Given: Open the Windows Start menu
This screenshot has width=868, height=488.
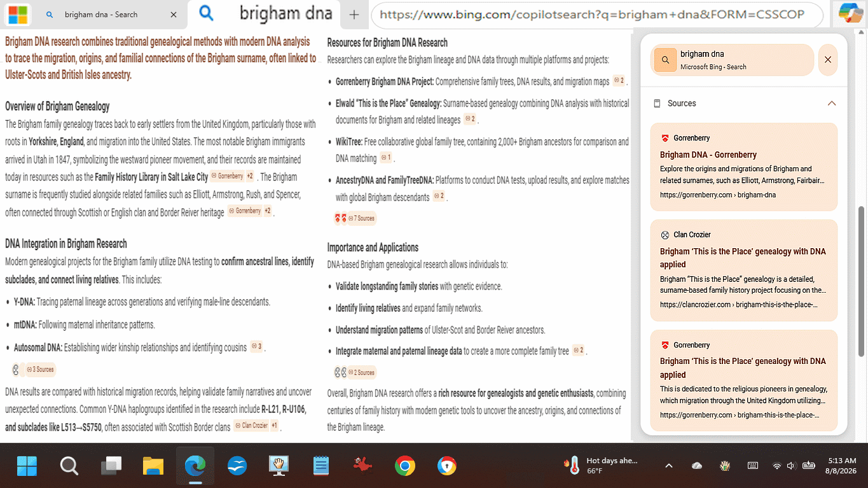Looking at the screenshot, I should (27, 466).
